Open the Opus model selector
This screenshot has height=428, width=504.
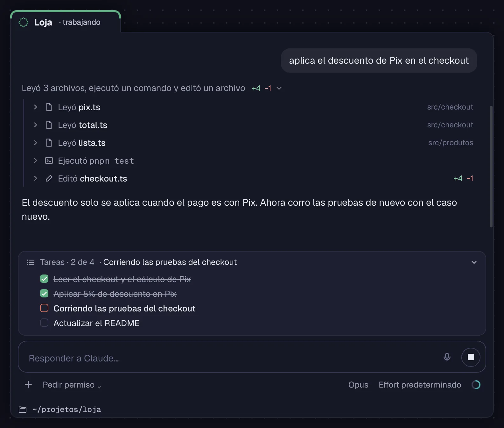click(x=358, y=385)
